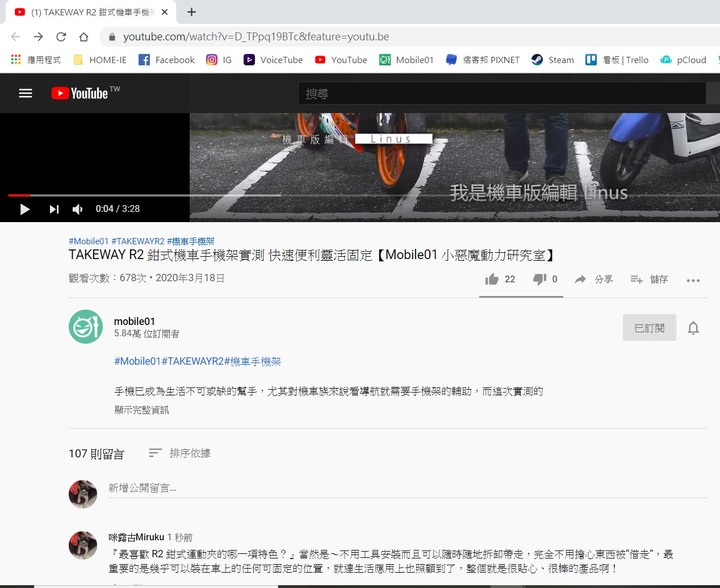
Task: Open the HOME-IE bookmark folder
Action: pyautogui.click(x=100, y=60)
